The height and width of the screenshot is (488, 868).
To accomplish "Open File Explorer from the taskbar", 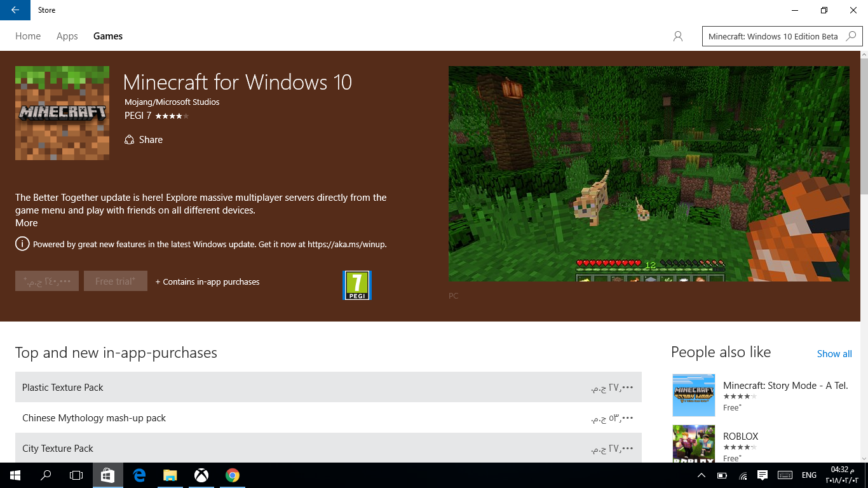I will (170, 475).
